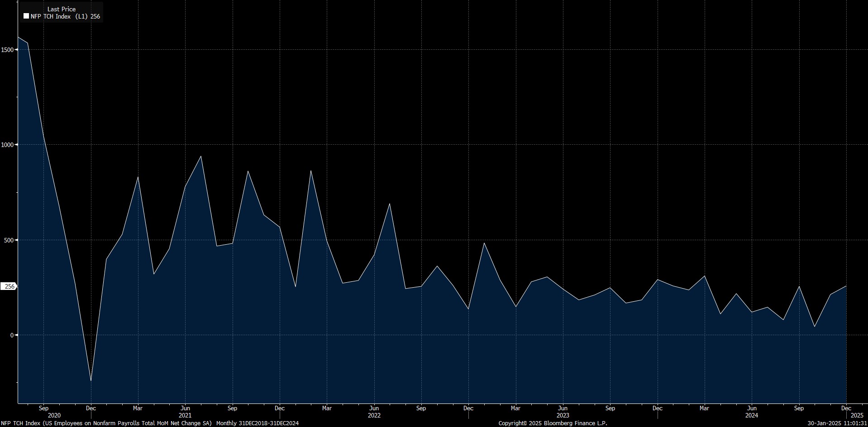The width and height of the screenshot is (868, 427).
Task: Click the 0 y-axis label
Action: (x=12, y=335)
